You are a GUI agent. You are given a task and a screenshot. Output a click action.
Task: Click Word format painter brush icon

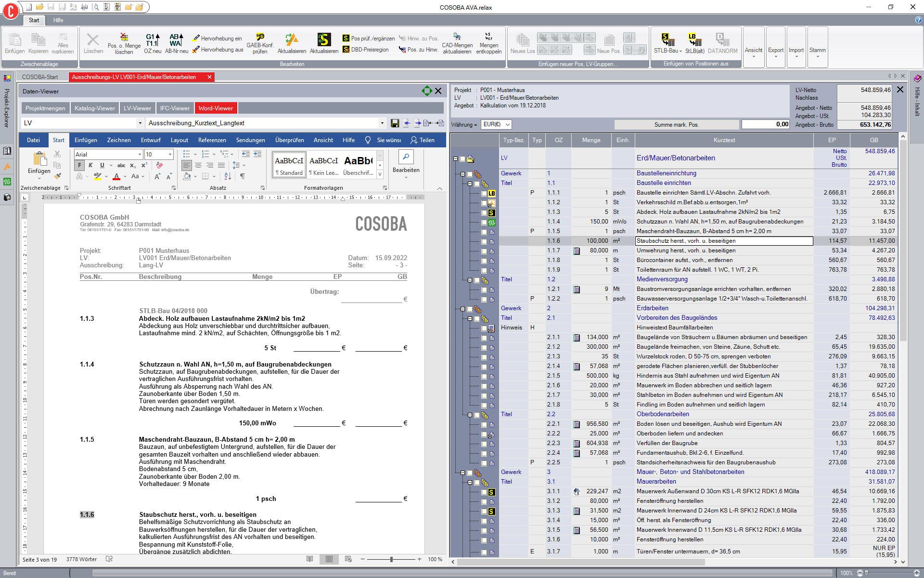click(57, 176)
